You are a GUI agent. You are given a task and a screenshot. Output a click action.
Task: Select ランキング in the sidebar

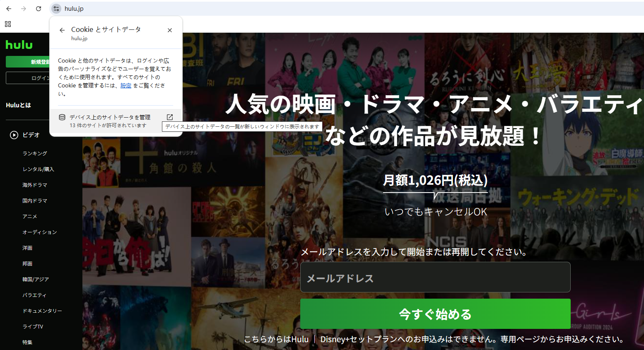coord(35,154)
